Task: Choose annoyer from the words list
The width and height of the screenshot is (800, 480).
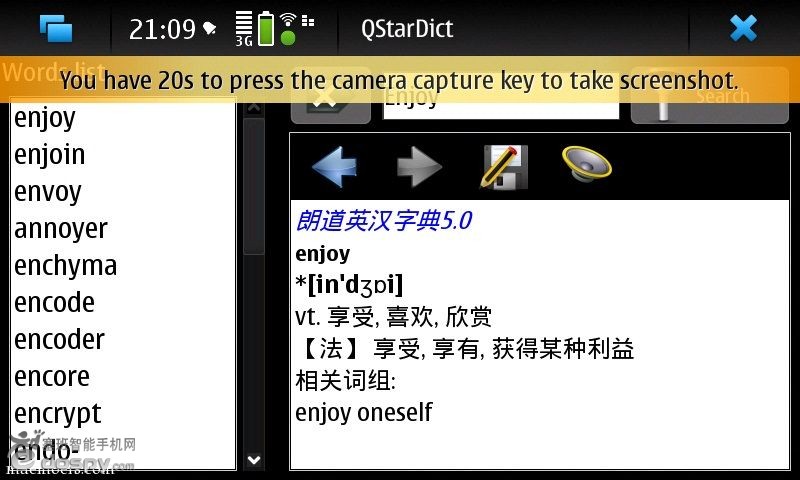Action: pyautogui.click(x=61, y=229)
